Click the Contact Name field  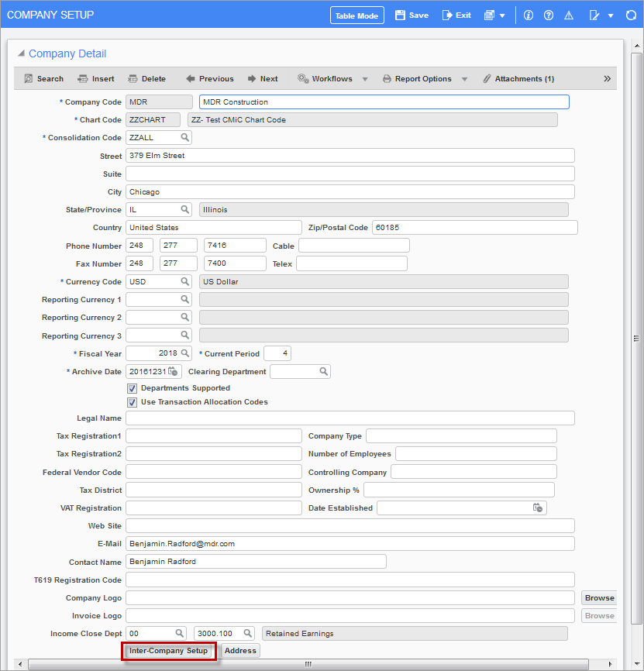(x=256, y=562)
